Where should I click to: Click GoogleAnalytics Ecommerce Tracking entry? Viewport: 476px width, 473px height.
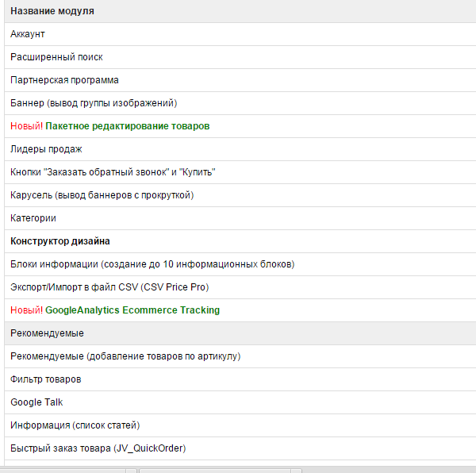[132, 310]
